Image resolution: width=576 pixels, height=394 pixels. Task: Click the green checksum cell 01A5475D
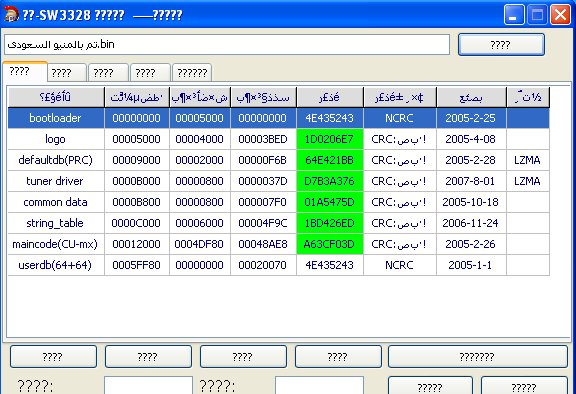330,202
